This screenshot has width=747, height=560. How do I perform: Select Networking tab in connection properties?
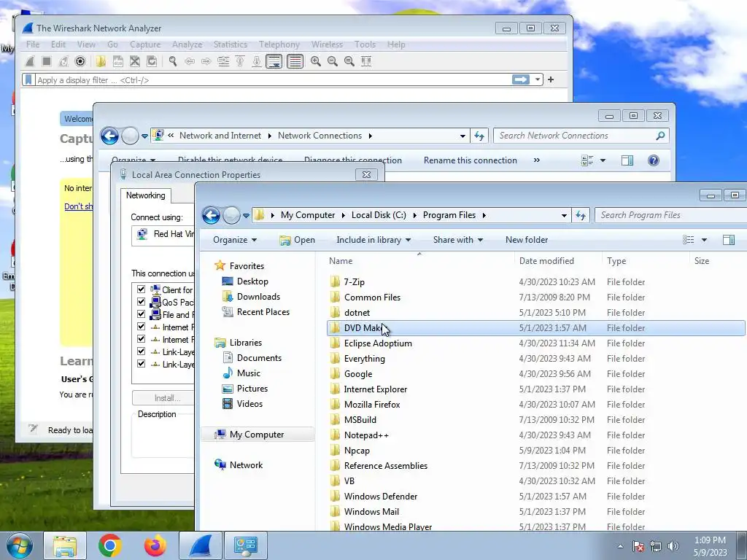coord(145,195)
